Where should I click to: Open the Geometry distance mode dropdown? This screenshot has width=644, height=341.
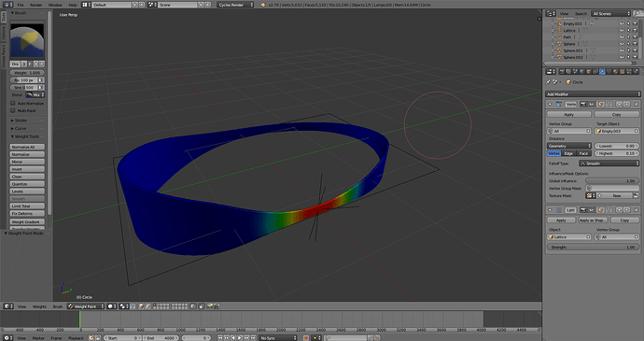click(569, 146)
